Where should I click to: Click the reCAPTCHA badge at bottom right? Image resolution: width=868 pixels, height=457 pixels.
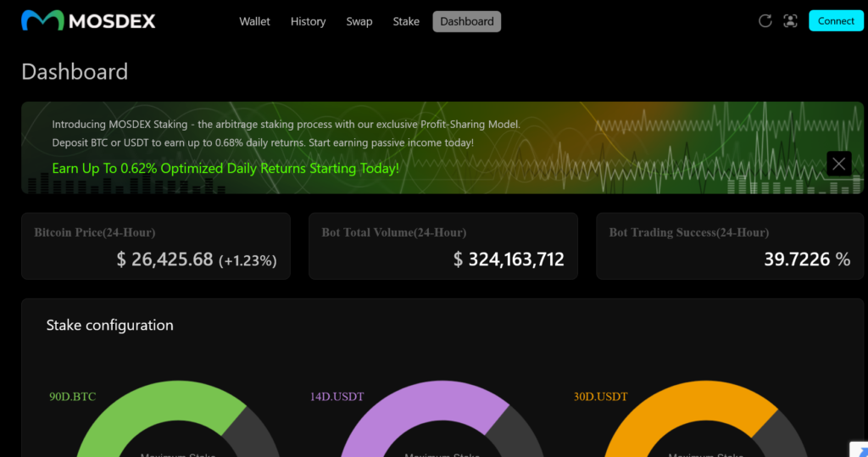click(x=858, y=449)
